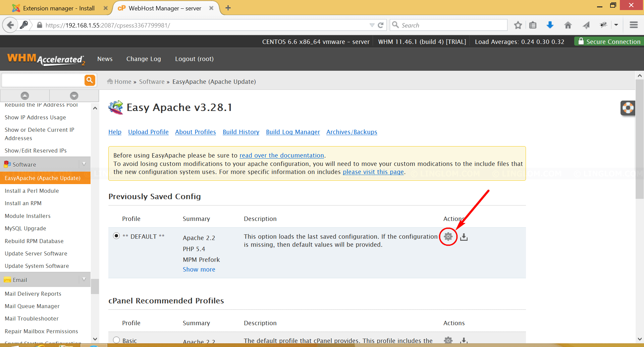
Task: Click the bug extension icon in toolbar
Action: pyautogui.click(x=603, y=25)
